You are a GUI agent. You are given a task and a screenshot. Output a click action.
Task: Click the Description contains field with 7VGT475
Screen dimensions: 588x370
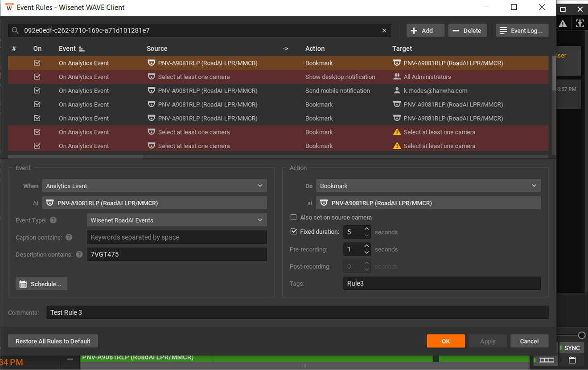(177, 255)
